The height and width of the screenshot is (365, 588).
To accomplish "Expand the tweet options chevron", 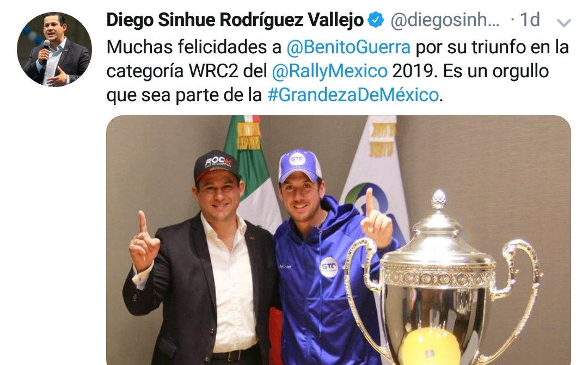I will pyautogui.click(x=563, y=23).
